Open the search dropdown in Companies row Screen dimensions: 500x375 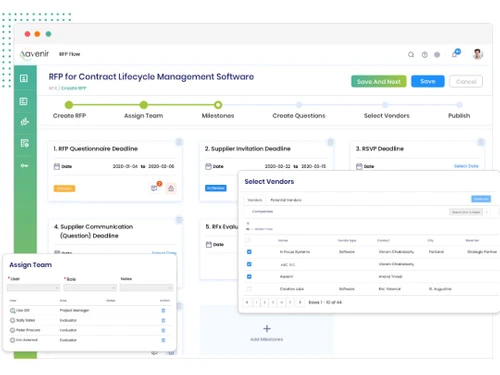(x=466, y=212)
